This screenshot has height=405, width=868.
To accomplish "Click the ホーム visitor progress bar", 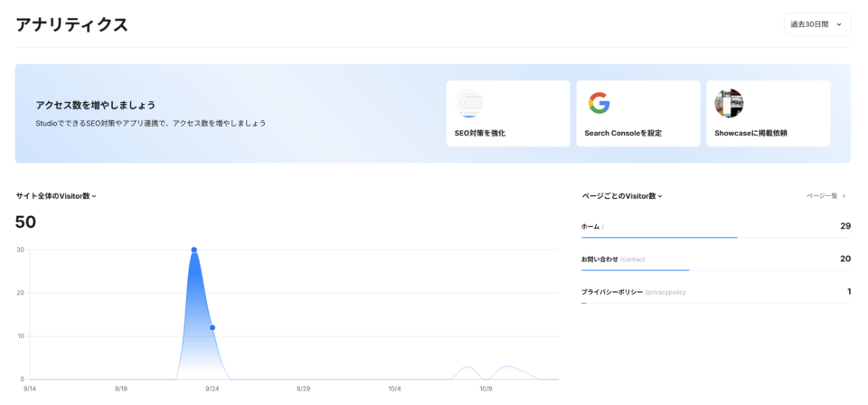I will 659,237.
